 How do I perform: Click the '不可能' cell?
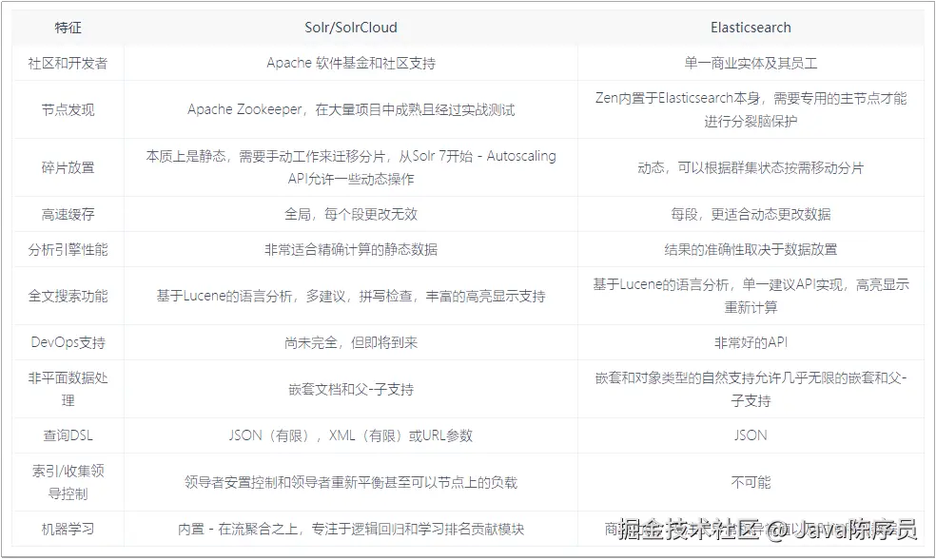(x=751, y=482)
